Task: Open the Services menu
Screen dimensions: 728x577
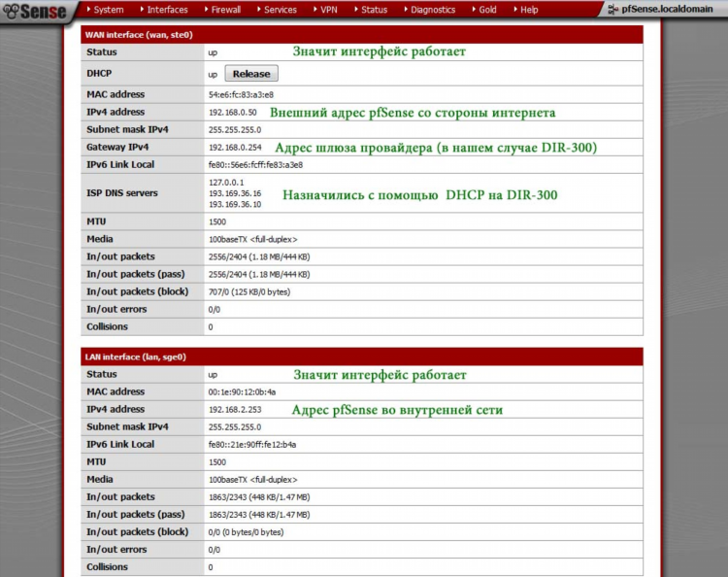Action: (x=277, y=10)
